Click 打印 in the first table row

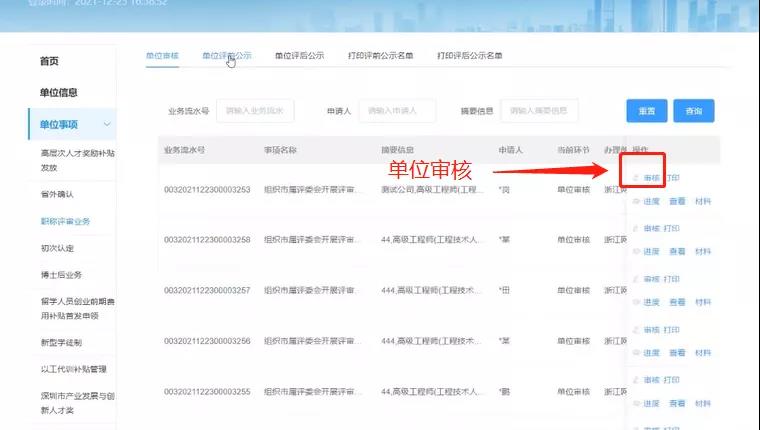coord(673,178)
